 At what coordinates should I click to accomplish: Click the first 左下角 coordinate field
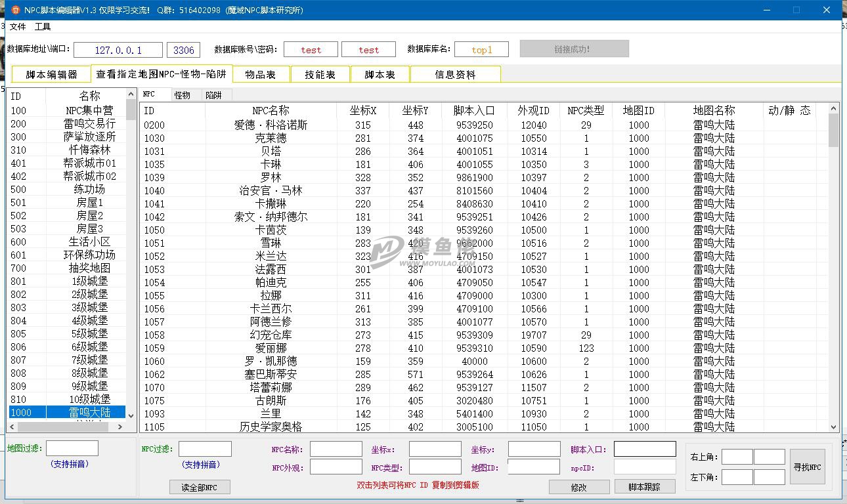pos(737,477)
